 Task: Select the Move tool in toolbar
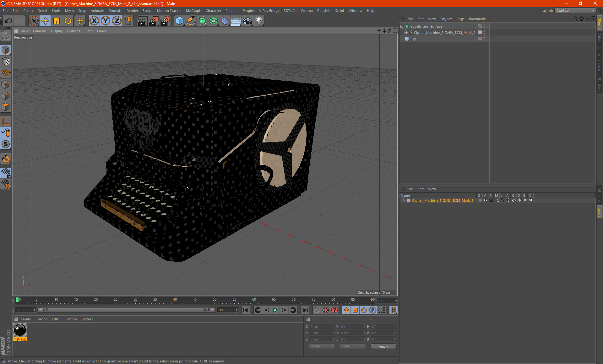pyautogui.click(x=45, y=21)
